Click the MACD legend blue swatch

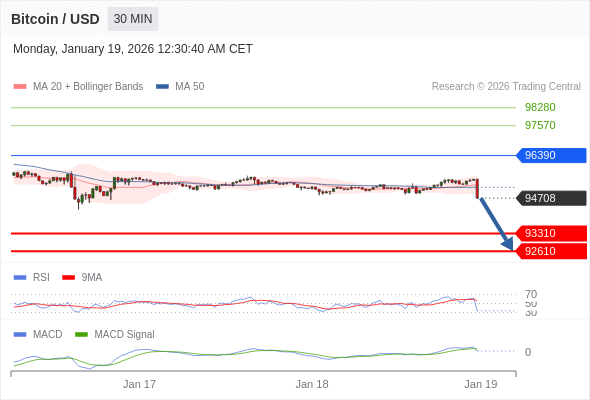pos(20,335)
